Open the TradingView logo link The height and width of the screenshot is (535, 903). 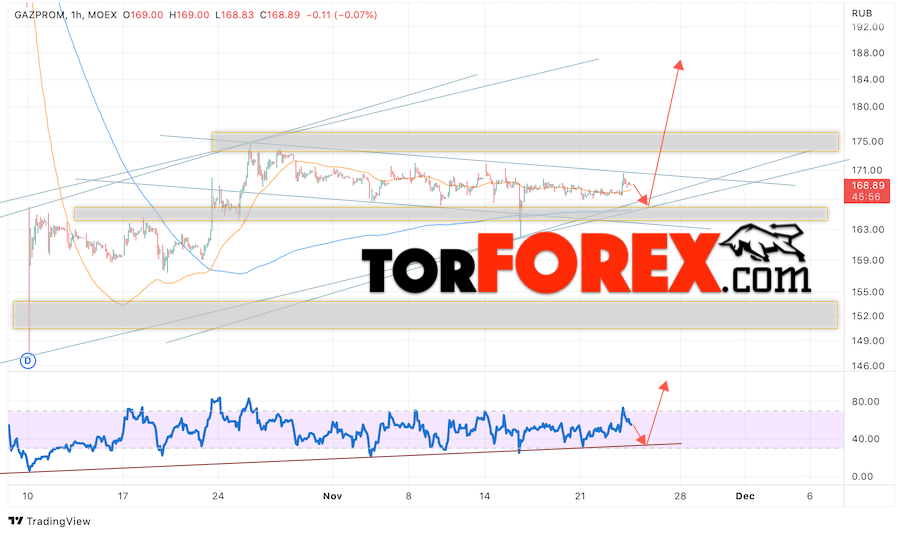click(50, 521)
